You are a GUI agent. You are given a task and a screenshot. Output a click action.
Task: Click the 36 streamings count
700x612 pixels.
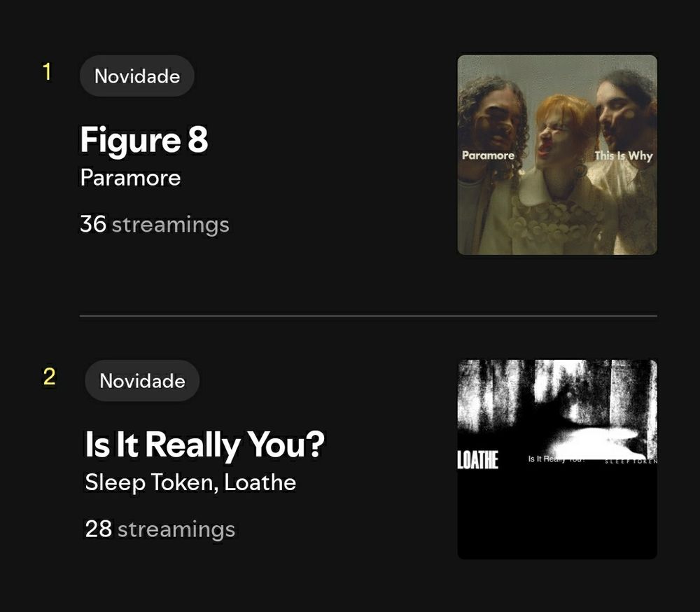pos(155,224)
